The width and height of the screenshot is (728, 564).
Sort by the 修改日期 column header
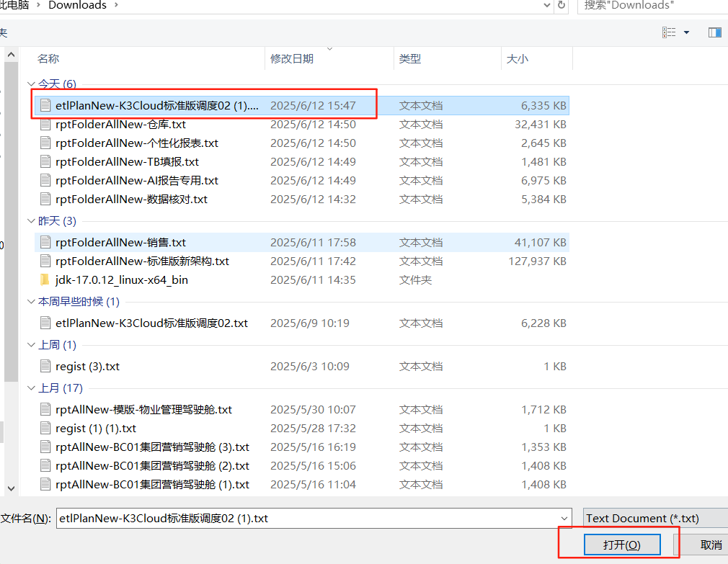pyautogui.click(x=292, y=59)
